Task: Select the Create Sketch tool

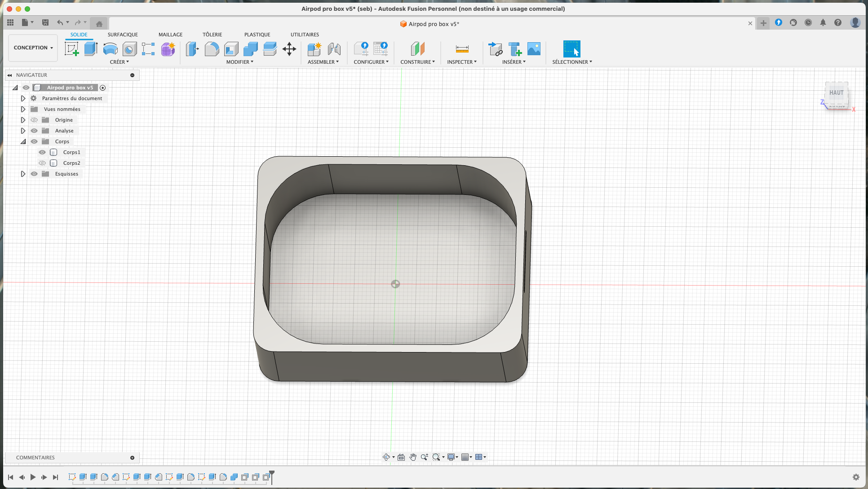Action: (71, 49)
